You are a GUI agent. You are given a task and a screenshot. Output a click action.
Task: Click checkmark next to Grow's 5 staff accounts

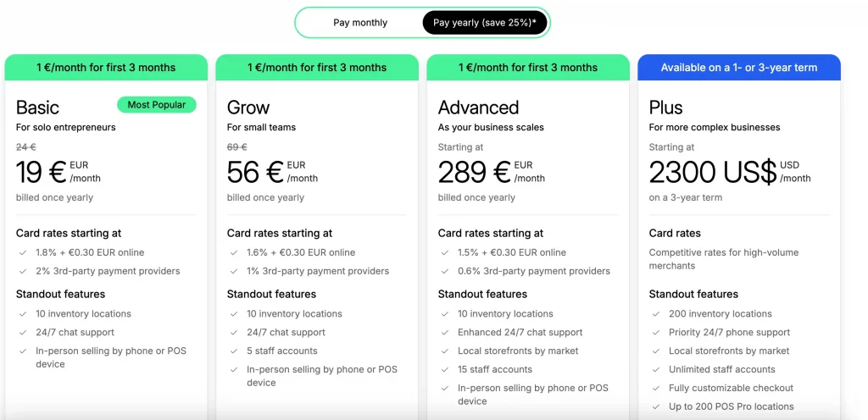pyautogui.click(x=233, y=351)
